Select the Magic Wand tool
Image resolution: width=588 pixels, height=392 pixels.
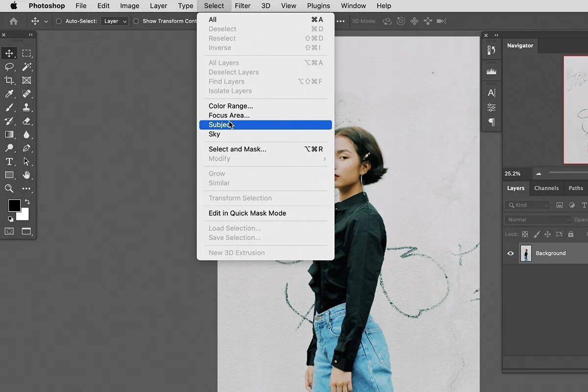pos(26,67)
